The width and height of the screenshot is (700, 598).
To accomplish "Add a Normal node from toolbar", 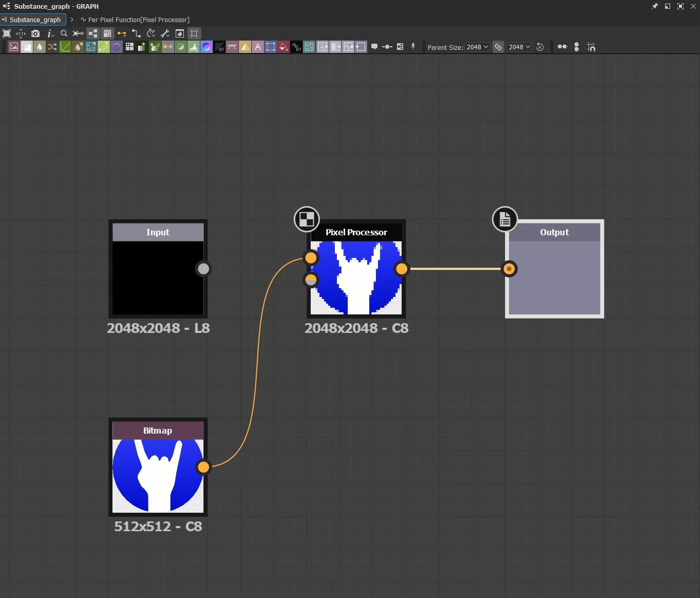I will click(x=206, y=47).
